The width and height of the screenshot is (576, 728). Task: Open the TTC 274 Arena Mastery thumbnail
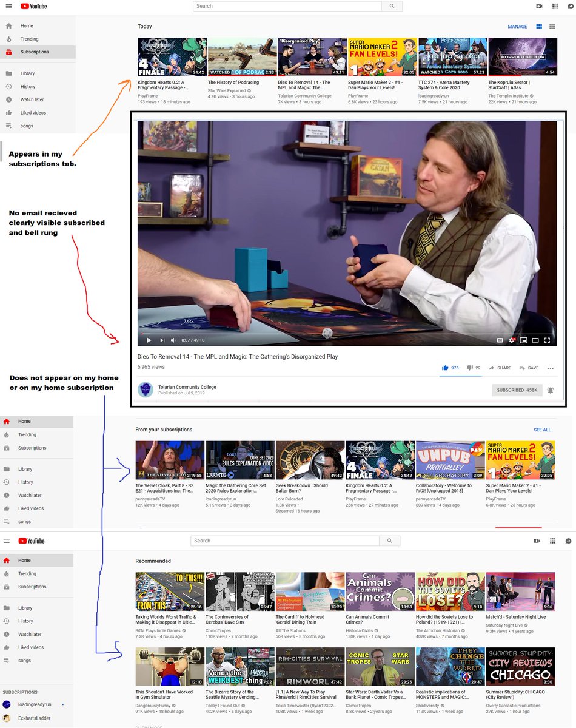452,57
